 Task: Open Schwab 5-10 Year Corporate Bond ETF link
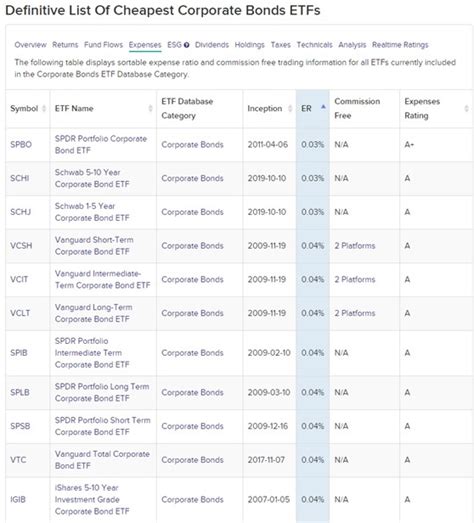(92, 178)
